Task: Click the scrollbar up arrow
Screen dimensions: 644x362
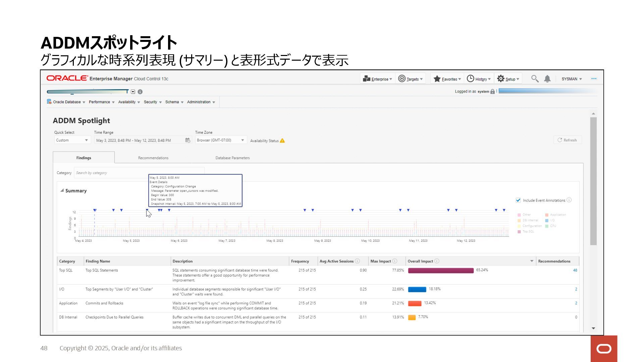Action: [593, 114]
